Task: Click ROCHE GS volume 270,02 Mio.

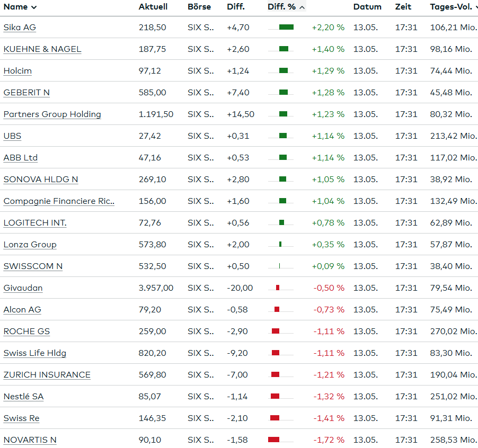Action: pos(453,331)
